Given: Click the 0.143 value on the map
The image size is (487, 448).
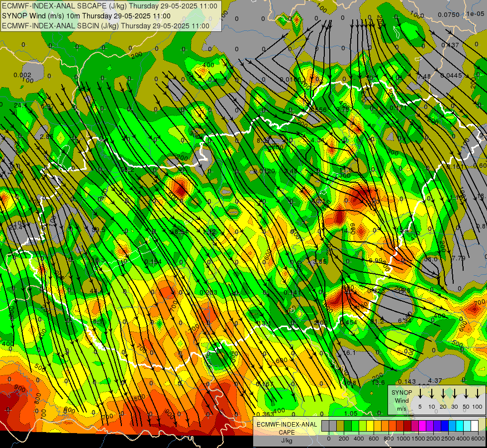Looking at the screenshot, I should [x=407, y=382].
